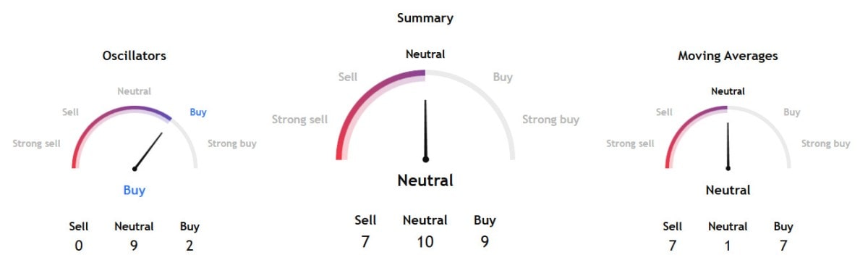Click the Strong buy label on Summary gauge
The image size is (868, 263).
click(551, 120)
